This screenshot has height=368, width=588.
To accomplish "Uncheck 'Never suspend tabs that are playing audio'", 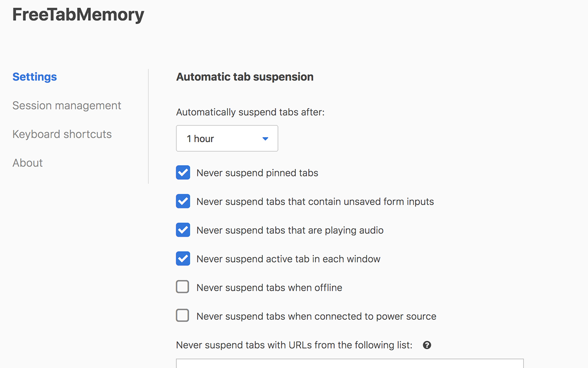I will coord(183,230).
